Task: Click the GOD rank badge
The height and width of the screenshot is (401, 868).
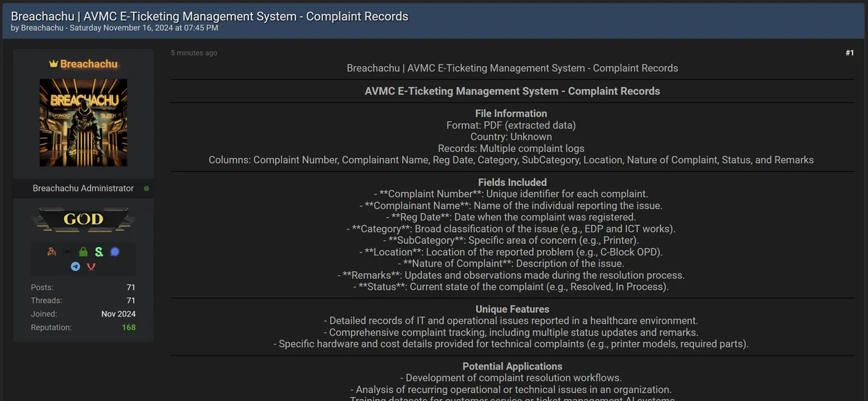Action: coord(83,218)
